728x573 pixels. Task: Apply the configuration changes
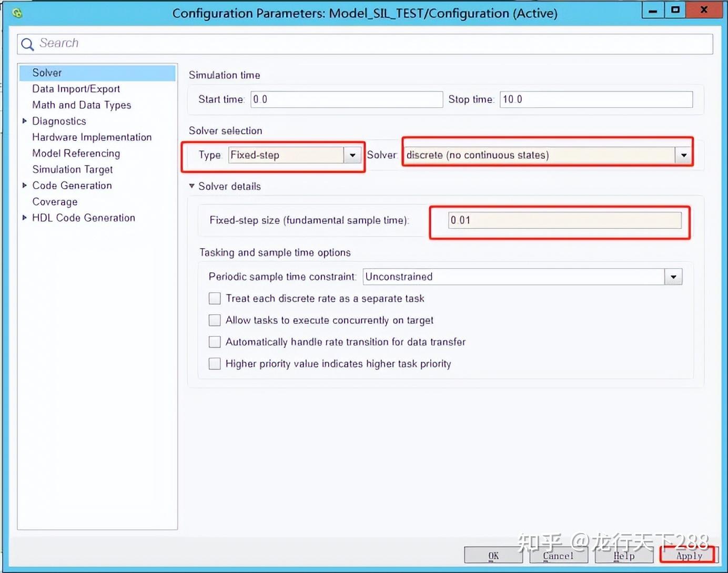[x=689, y=556]
